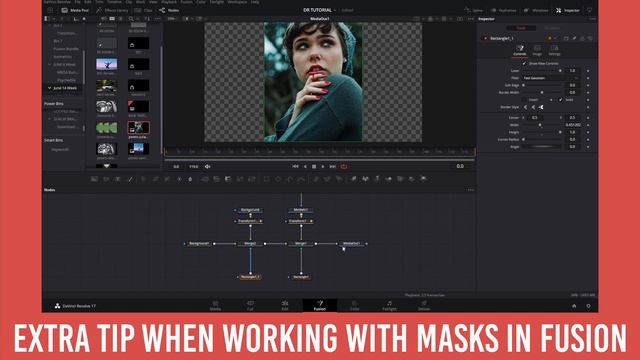
Task: Select the third Border Style icon
Action: pos(541,107)
